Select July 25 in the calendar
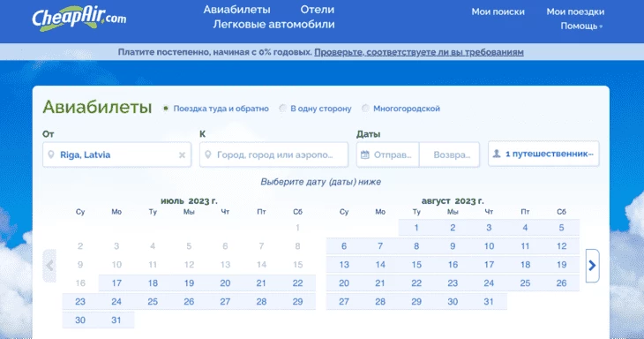The height and width of the screenshot is (339, 644). (x=153, y=302)
